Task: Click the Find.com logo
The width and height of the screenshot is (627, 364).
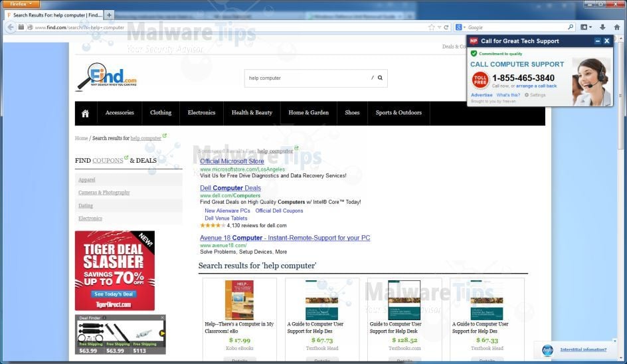Action: click(x=107, y=76)
